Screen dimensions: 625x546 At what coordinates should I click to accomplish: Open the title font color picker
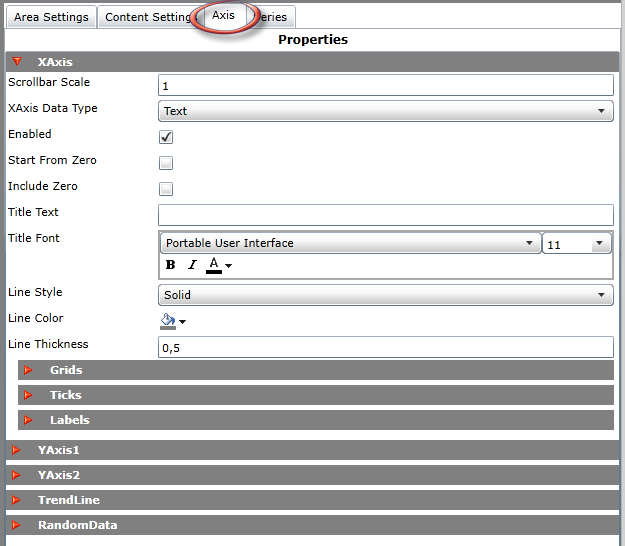[x=218, y=265]
